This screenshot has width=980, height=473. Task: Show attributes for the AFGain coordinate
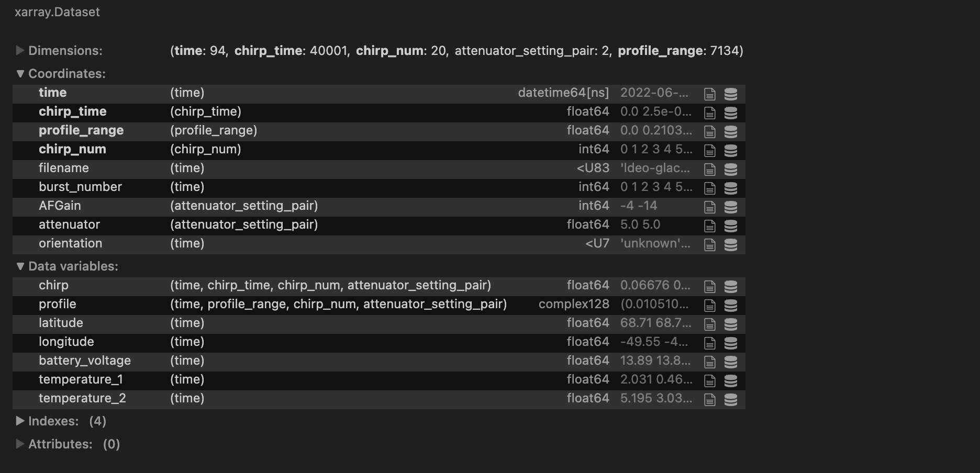pos(710,206)
